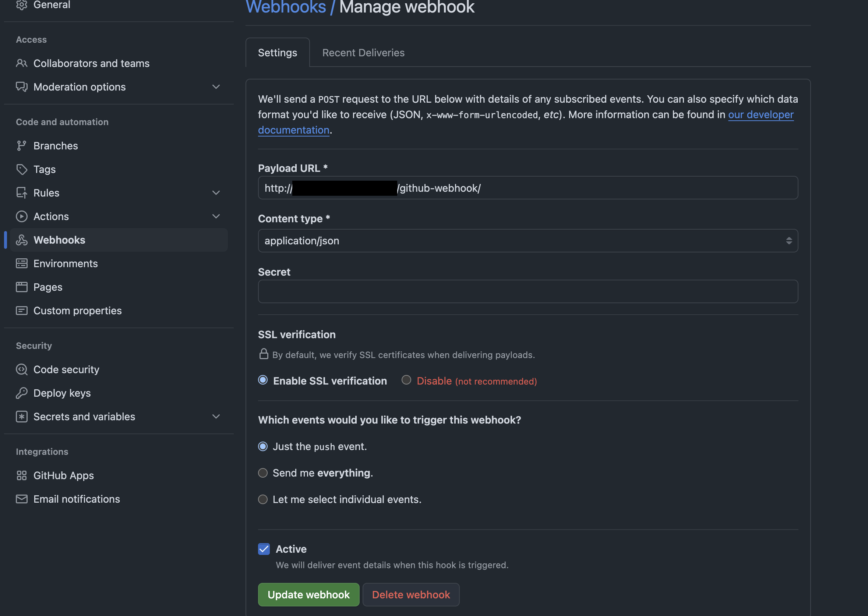Open Collaborators and teams settings
The width and height of the screenshot is (868, 616).
pos(91,63)
